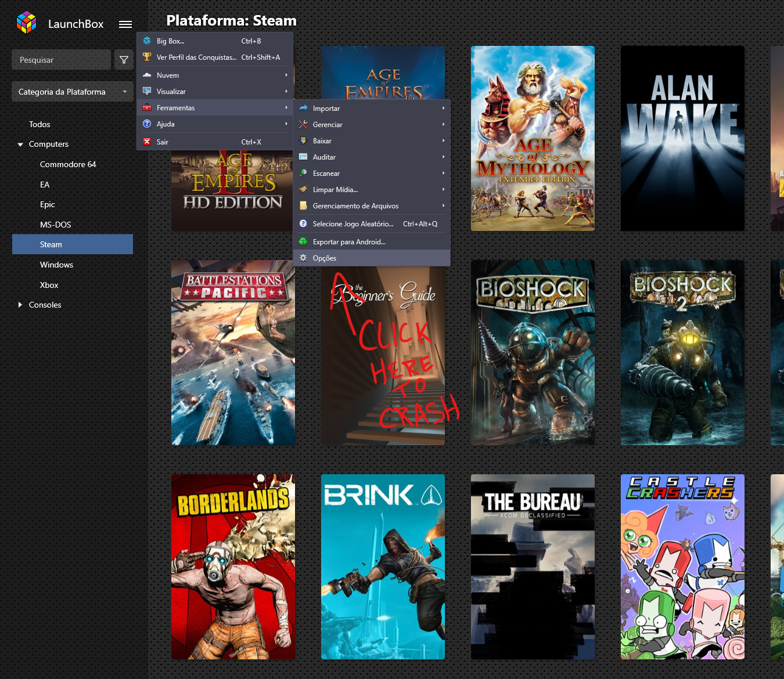Open the Categoria da Plataforma dropdown
This screenshot has height=679, width=784.
[x=73, y=92]
